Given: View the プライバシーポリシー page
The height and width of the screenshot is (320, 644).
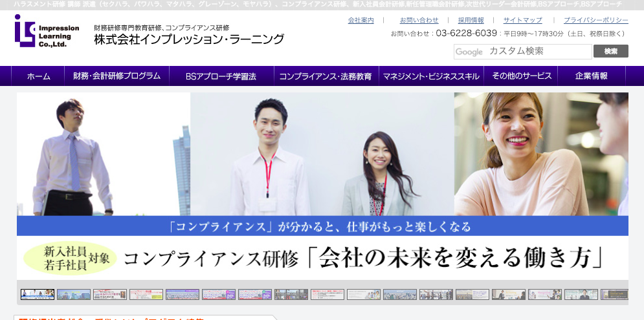Looking at the screenshot, I should coord(596,20).
